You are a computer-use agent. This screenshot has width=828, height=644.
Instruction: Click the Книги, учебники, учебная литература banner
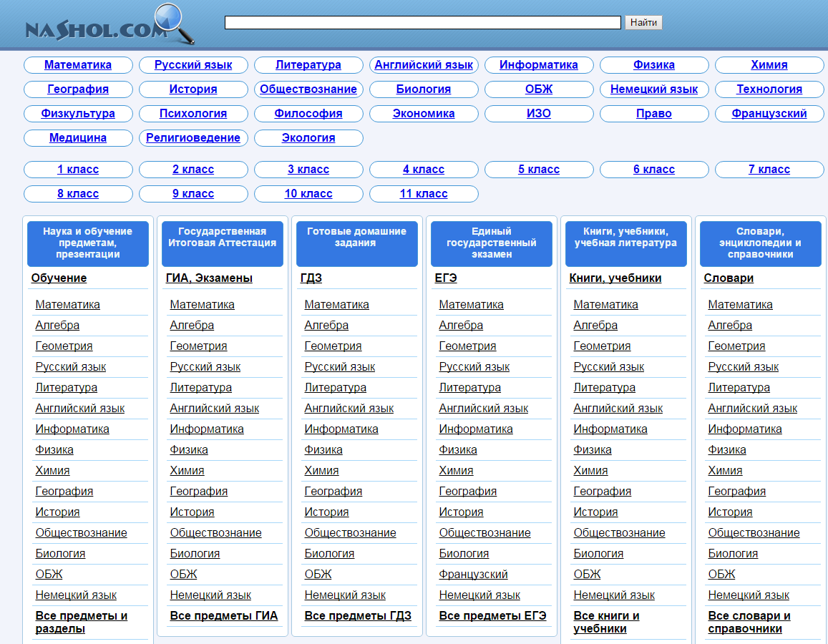[626, 243]
